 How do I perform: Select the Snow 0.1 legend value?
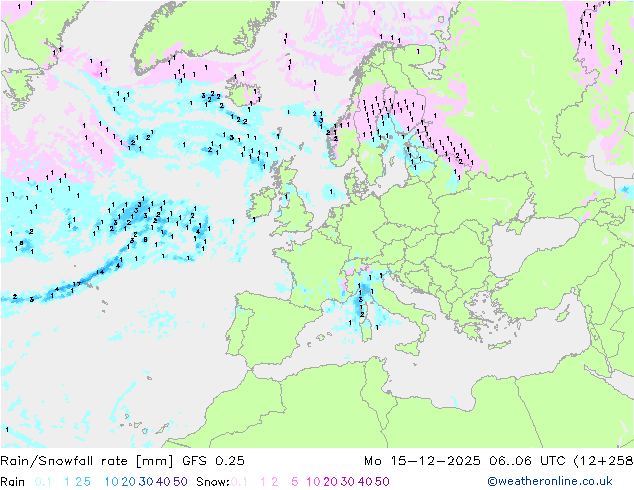(239, 482)
